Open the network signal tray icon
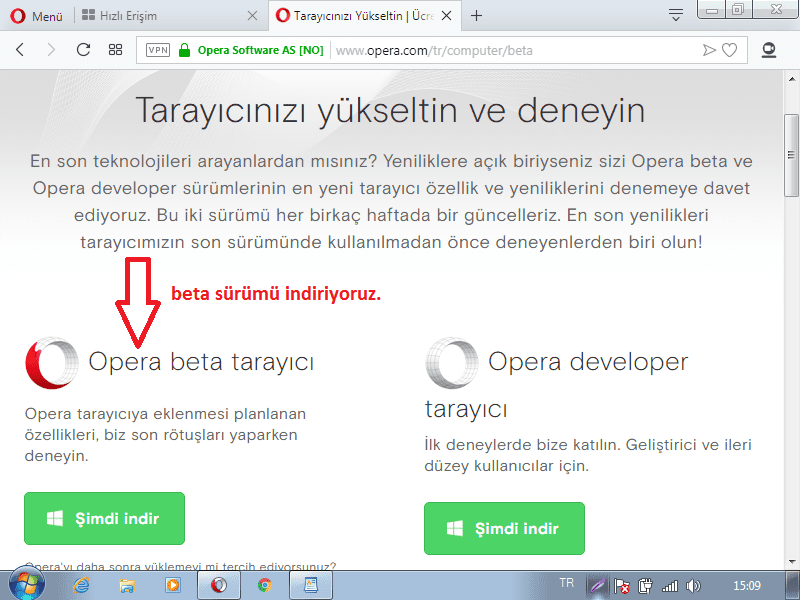Screen dimensions: 800x600 point(670,586)
